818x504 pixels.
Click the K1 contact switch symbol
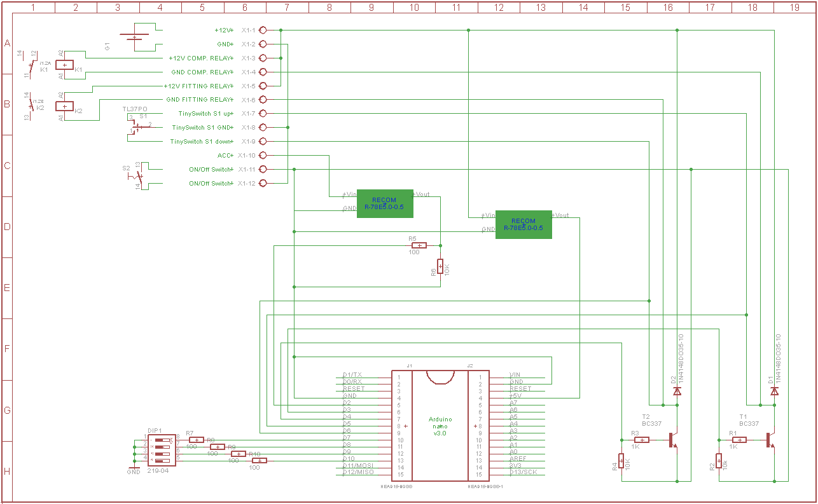[30, 64]
